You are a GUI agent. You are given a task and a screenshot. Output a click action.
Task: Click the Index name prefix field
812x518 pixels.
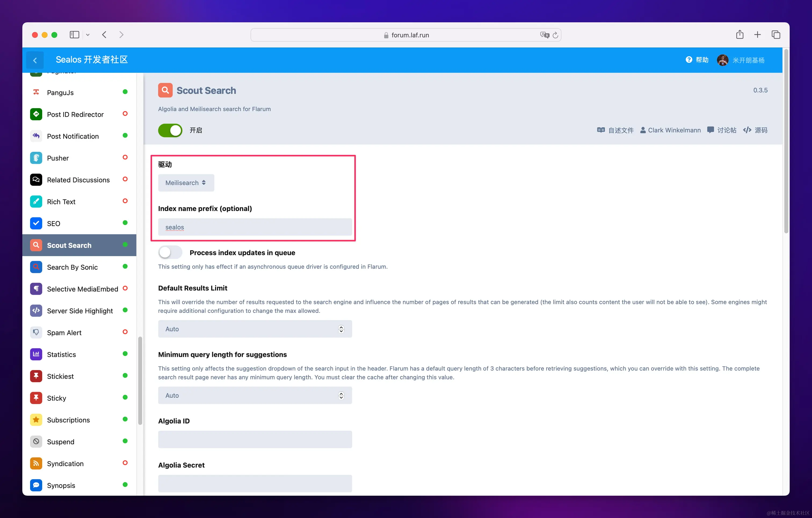pos(255,227)
